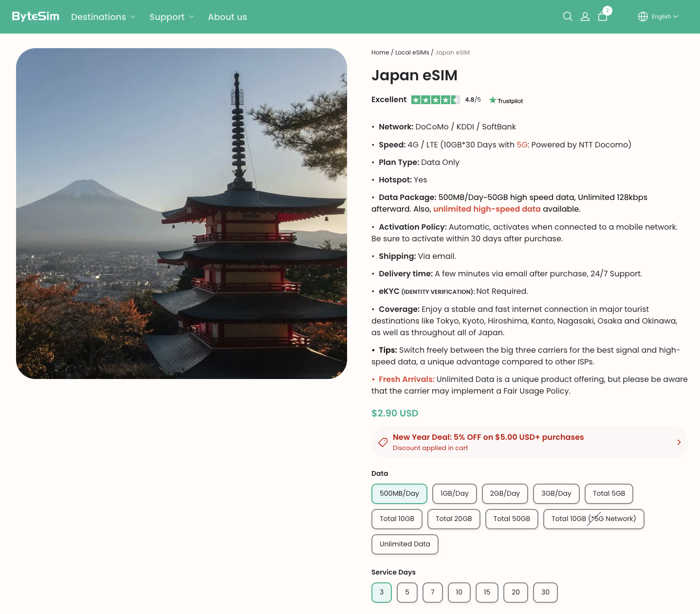Follow the unlimited high-speed data link
The height and width of the screenshot is (614, 700).
pyautogui.click(x=487, y=209)
